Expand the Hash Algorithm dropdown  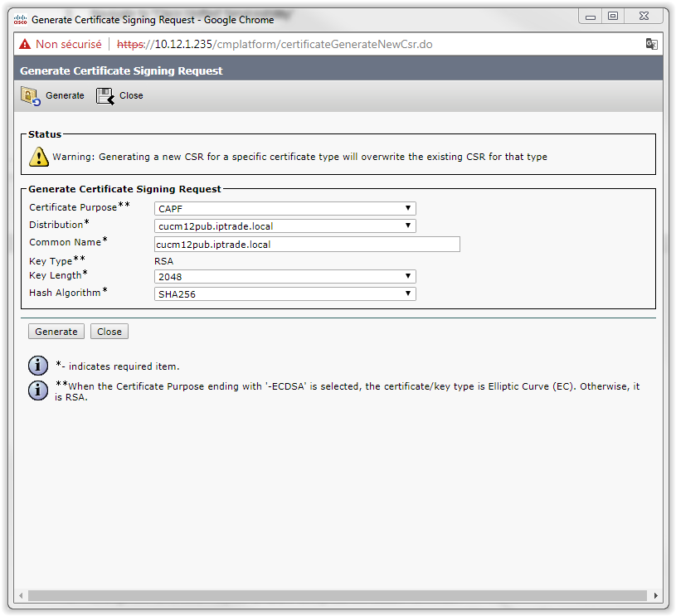pyautogui.click(x=285, y=294)
